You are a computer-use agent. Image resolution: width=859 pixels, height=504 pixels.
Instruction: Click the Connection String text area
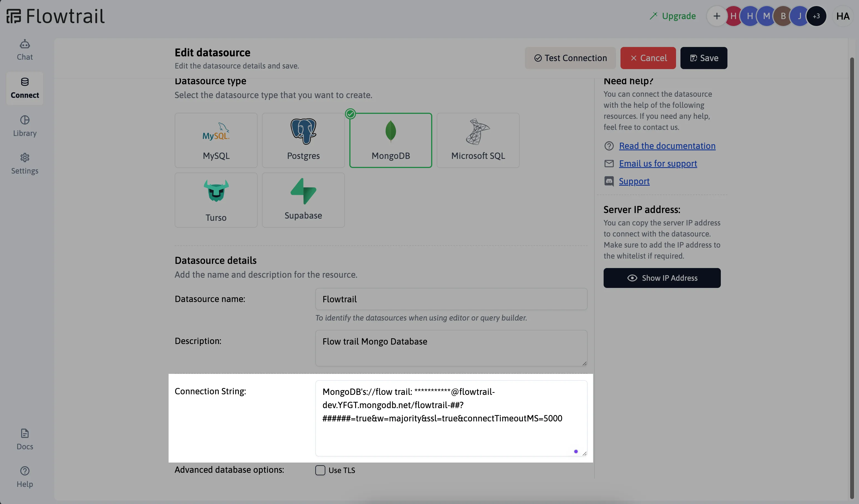[451, 418]
